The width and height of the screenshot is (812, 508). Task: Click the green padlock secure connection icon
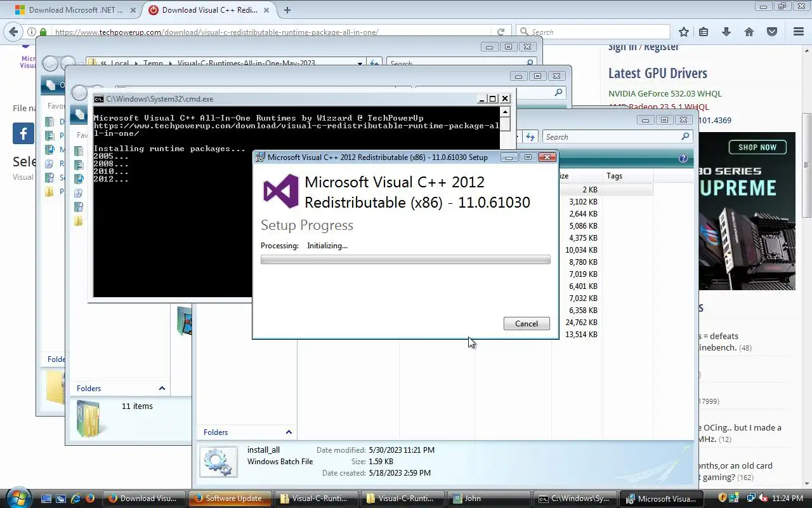pyautogui.click(x=43, y=32)
